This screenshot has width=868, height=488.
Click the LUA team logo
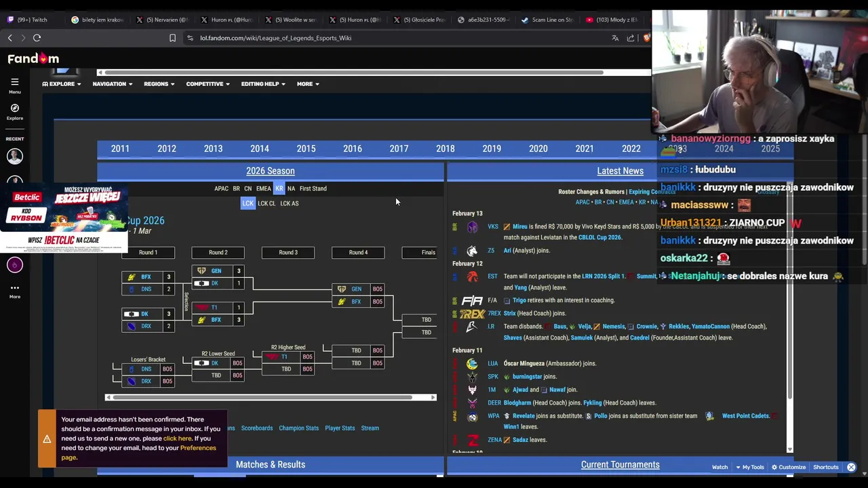tap(472, 364)
